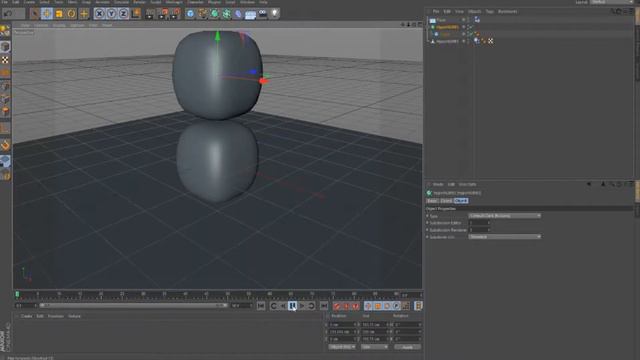Screen dimensions: 640x360
Task: Click the green array modeling icon
Action: pos(227,14)
